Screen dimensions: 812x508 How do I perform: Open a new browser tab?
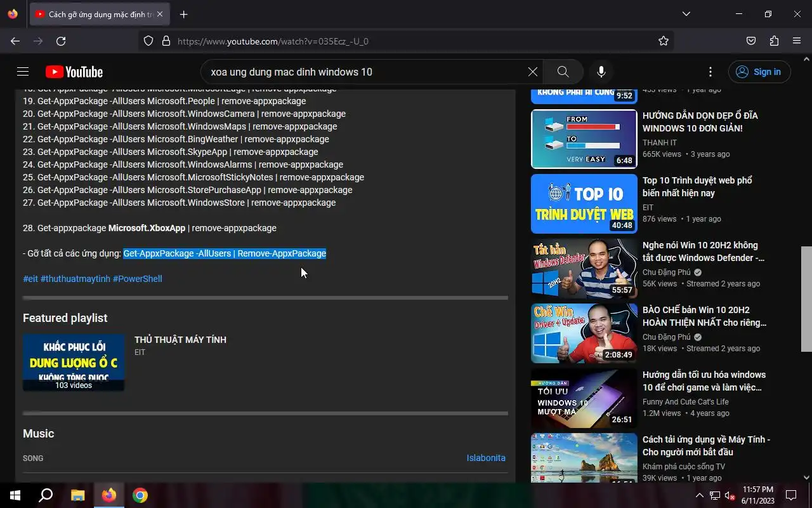(184, 14)
